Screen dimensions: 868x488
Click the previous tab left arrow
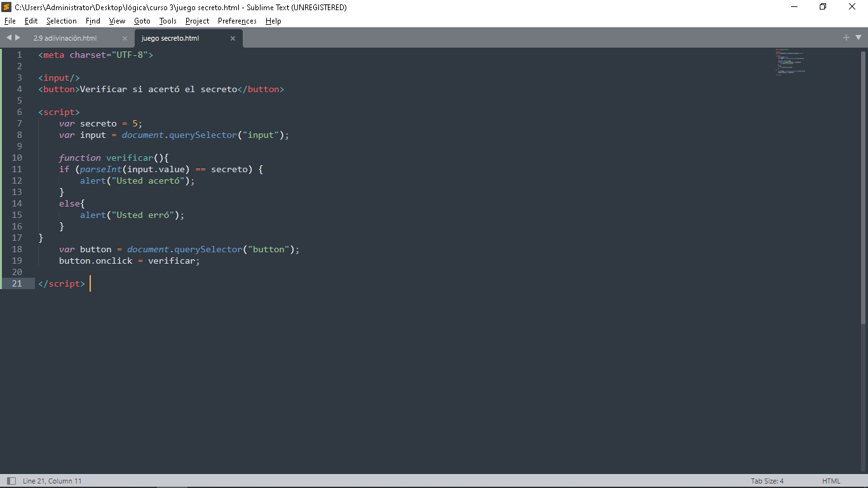pos(9,38)
